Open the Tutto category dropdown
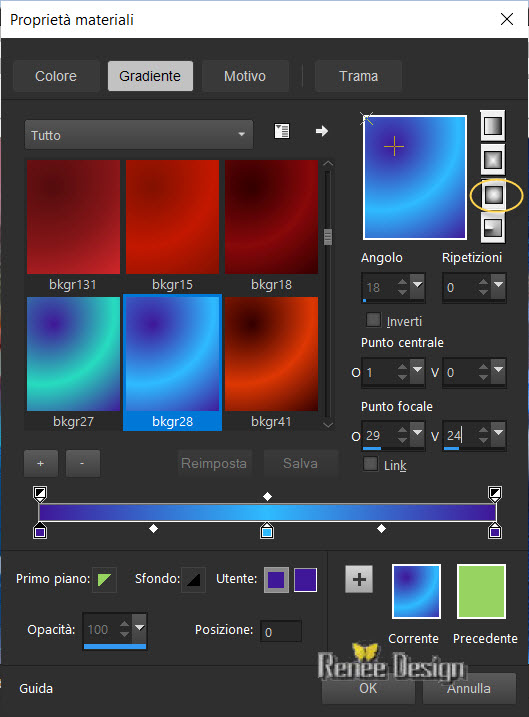 click(139, 135)
